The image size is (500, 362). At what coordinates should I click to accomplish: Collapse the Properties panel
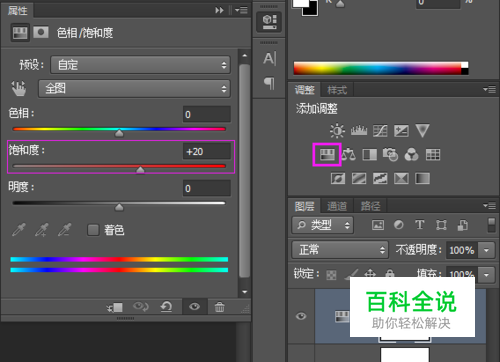(x=219, y=10)
